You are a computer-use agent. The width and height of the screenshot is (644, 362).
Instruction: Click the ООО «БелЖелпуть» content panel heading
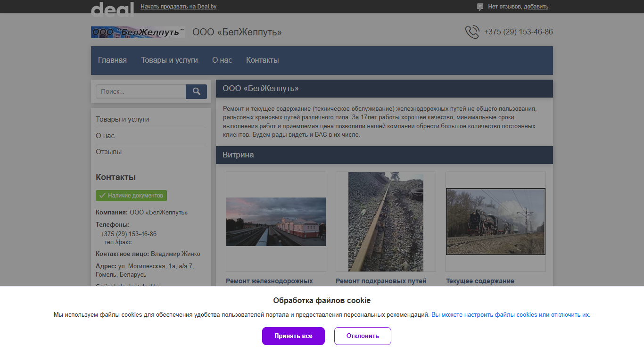coord(260,89)
